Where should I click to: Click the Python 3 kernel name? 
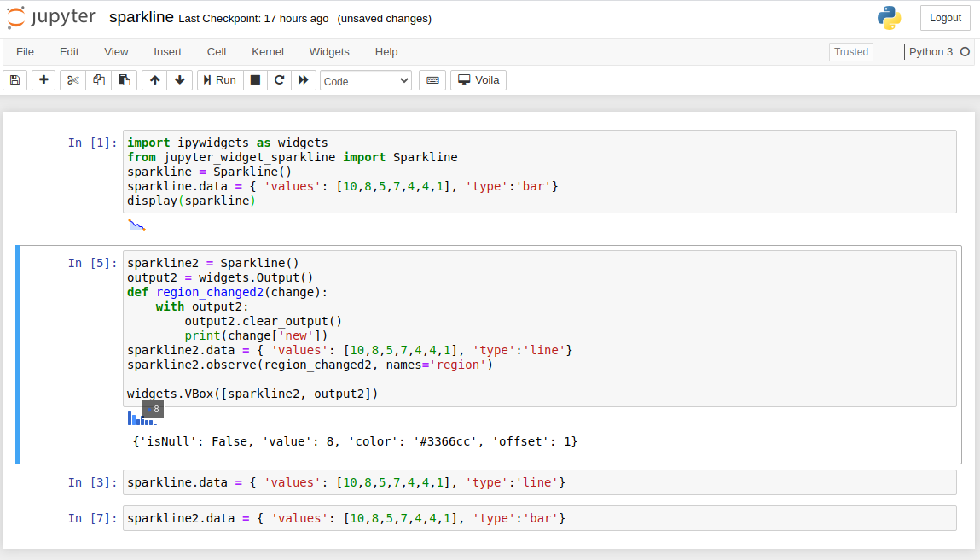[x=931, y=52]
